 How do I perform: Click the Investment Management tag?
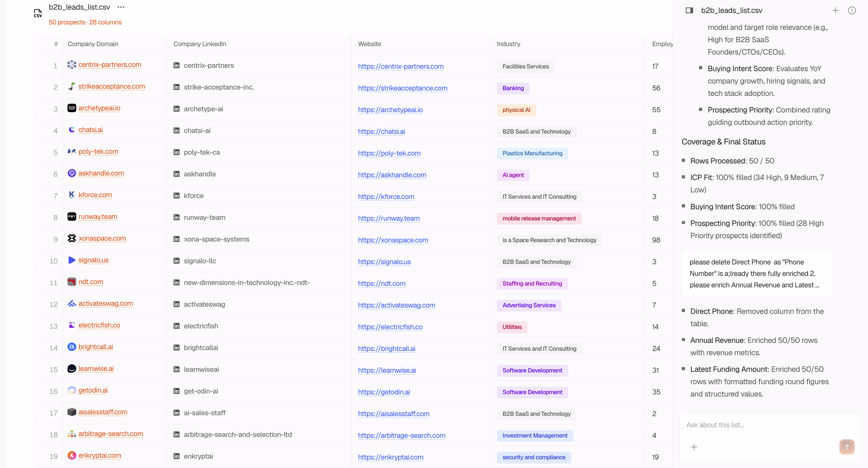coord(535,436)
